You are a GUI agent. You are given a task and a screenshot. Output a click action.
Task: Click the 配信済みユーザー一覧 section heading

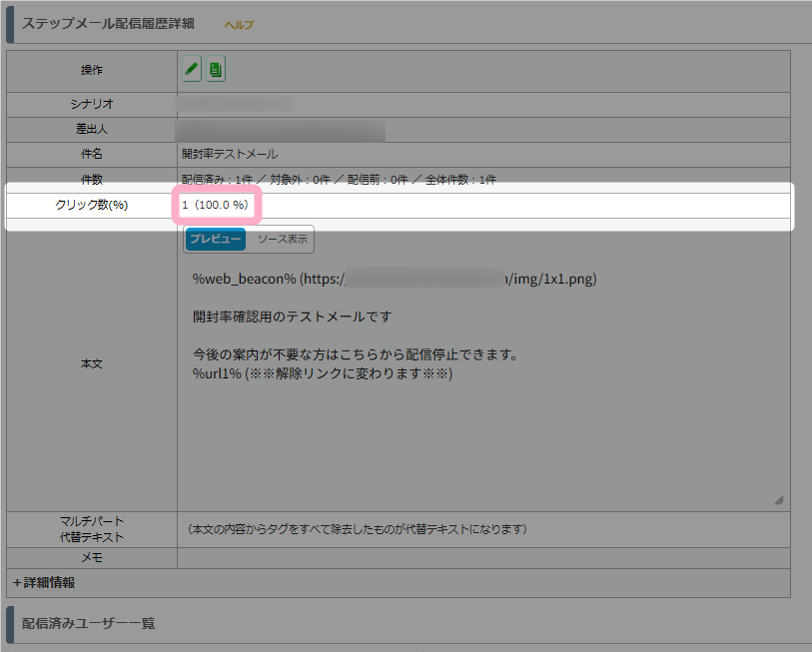tap(88, 623)
